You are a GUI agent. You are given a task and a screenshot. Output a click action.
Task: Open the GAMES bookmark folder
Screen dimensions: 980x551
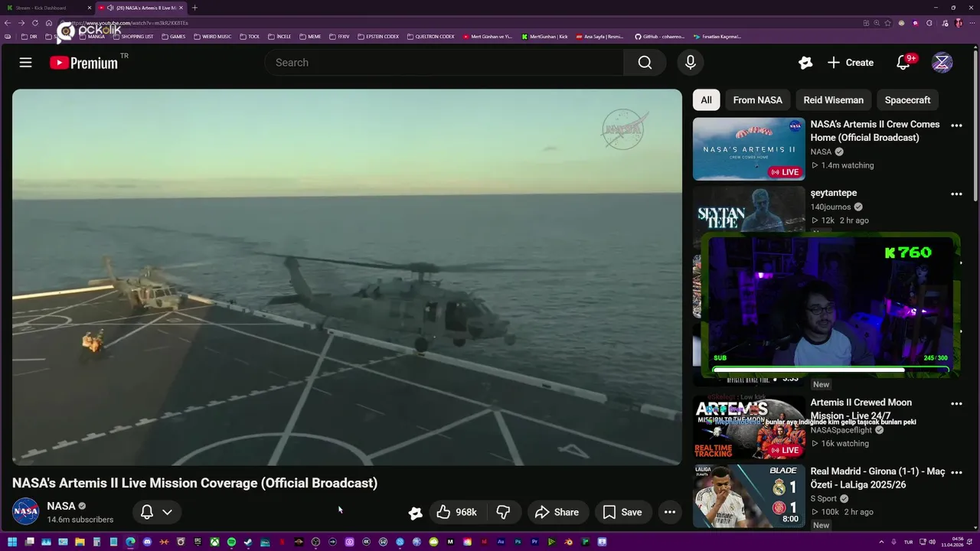click(173, 37)
